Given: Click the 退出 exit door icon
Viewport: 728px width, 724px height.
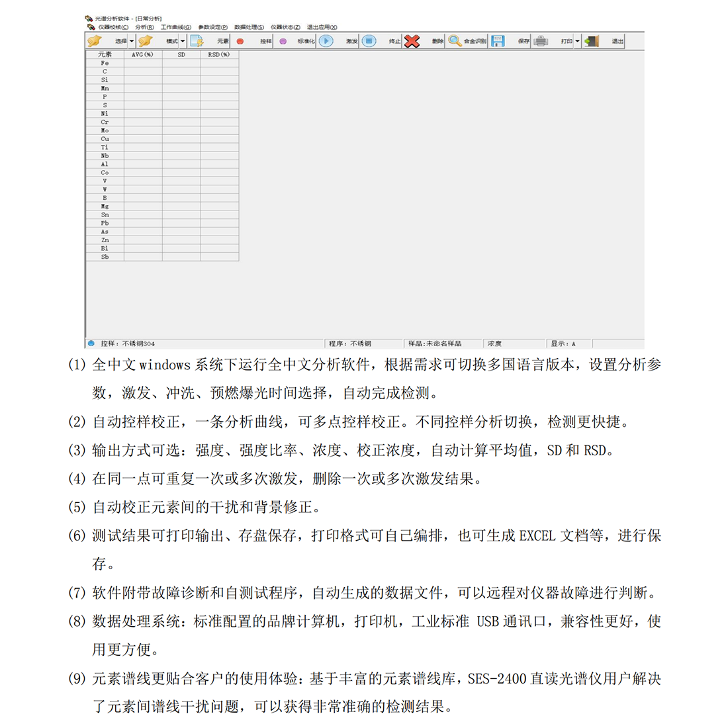Looking at the screenshot, I should [x=592, y=41].
